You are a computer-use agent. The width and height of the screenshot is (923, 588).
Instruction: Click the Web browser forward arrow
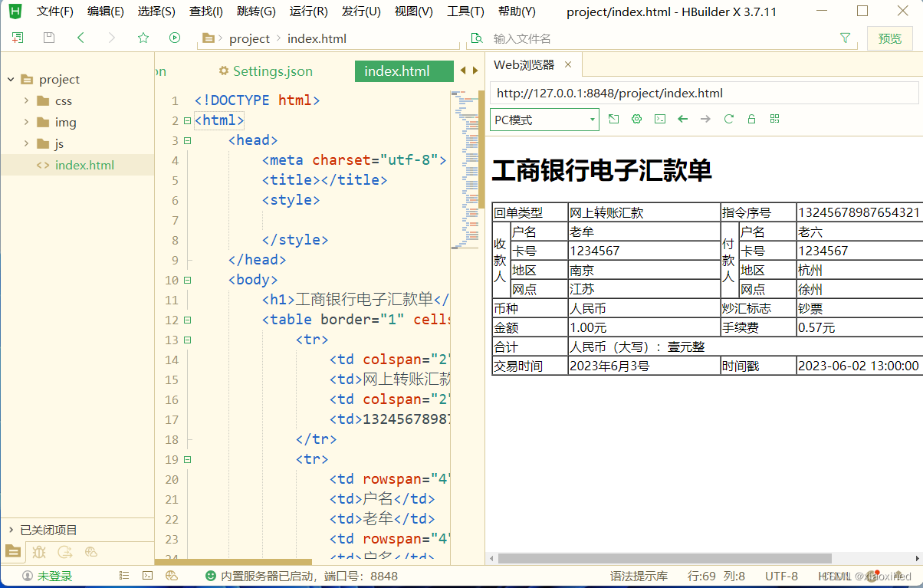(706, 119)
